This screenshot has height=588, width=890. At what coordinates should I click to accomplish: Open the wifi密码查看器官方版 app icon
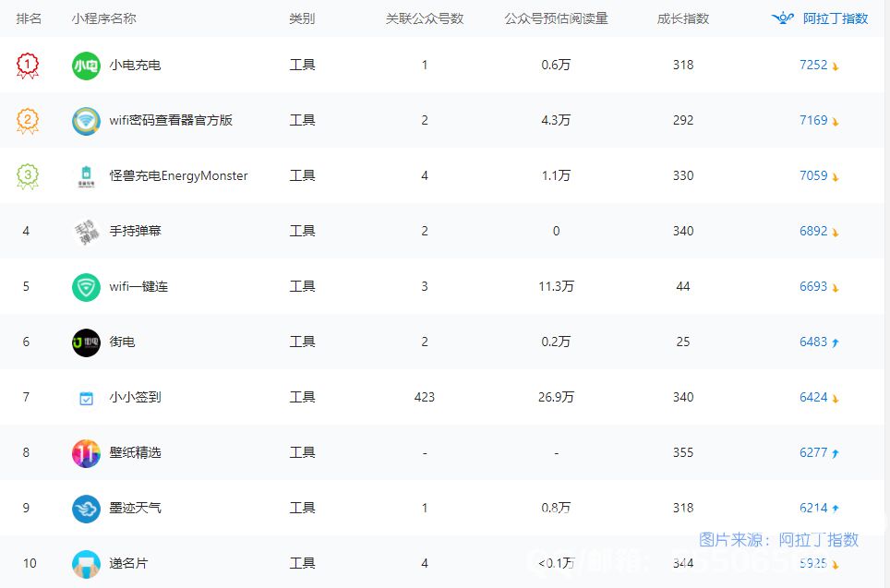coord(86,121)
